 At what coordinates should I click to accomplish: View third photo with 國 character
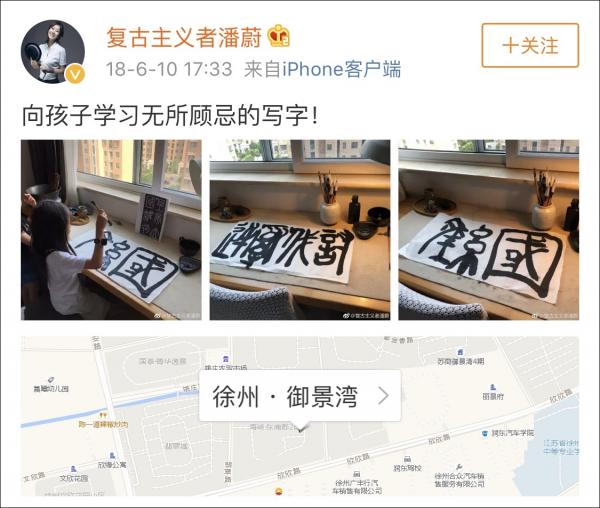coord(489,230)
